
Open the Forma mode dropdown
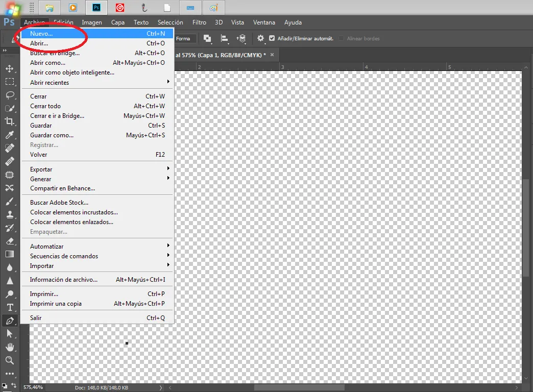tap(186, 38)
